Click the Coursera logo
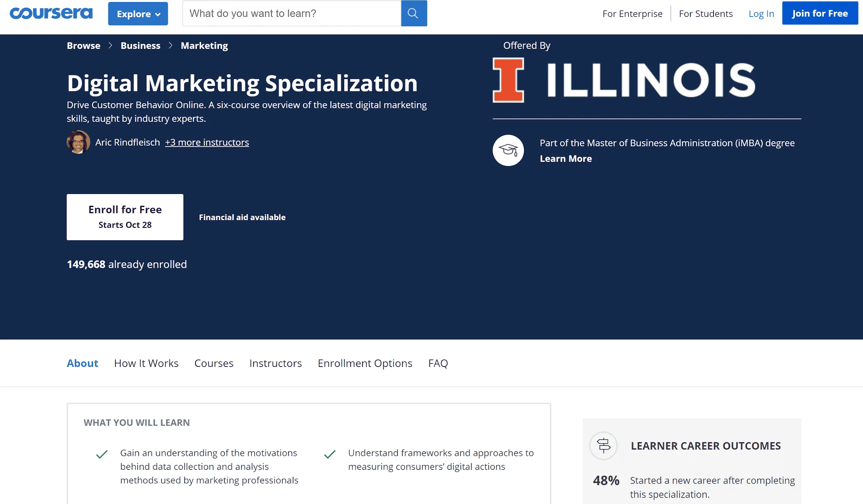Image resolution: width=863 pixels, height=504 pixels. tap(51, 13)
